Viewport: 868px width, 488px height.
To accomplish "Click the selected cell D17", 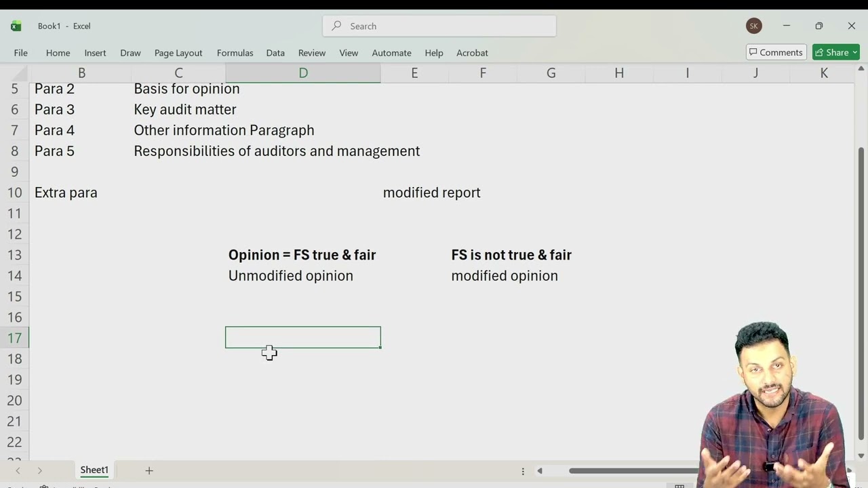I will (x=303, y=338).
